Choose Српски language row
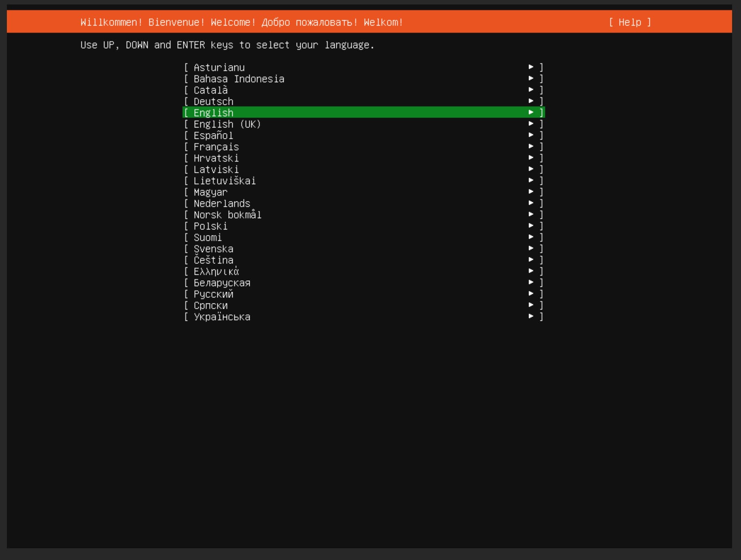The image size is (741, 560). click(363, 305)
